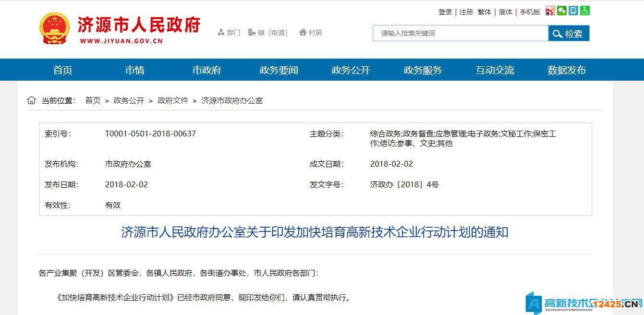Image resolution: width=644 pixels, height=315 pixels.
Task: Click the 济源市政府办公室 breadcrumb link
Action: coord(232,100)
